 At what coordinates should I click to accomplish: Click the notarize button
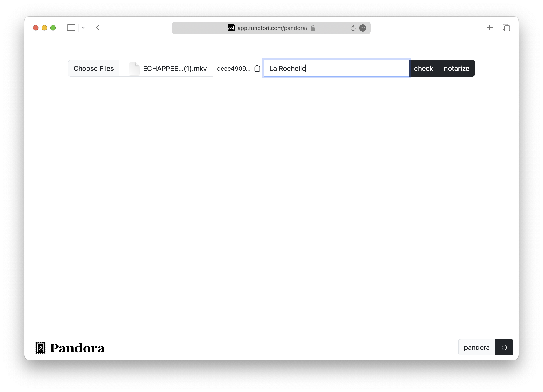456,68
